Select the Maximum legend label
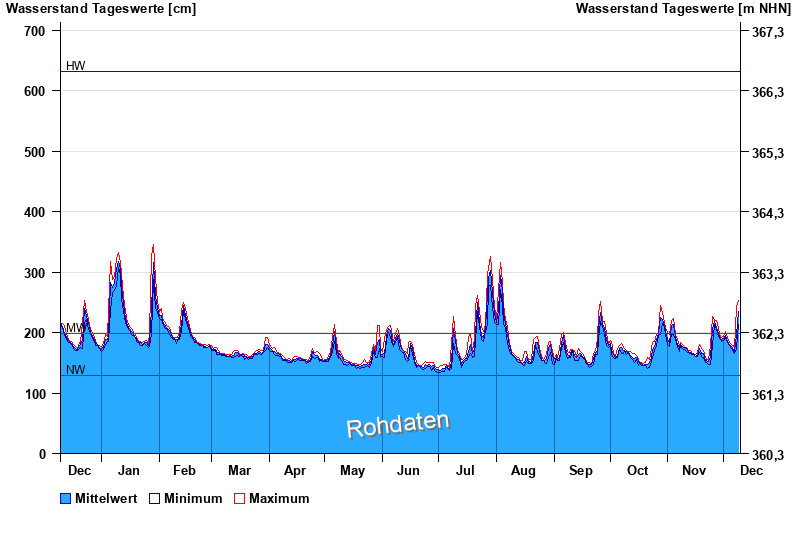 (279, 498)
